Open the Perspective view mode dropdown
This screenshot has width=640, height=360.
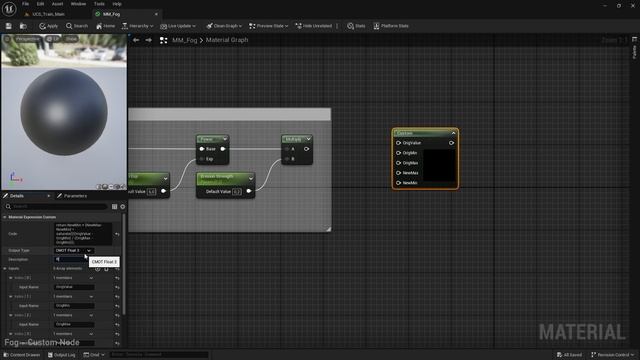point(28,39)
